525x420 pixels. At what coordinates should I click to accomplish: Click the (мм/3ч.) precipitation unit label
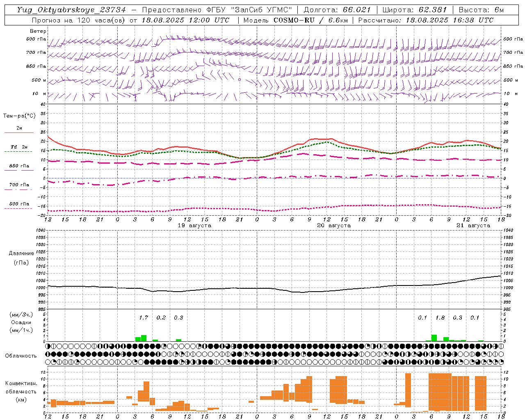coord(21,315)
